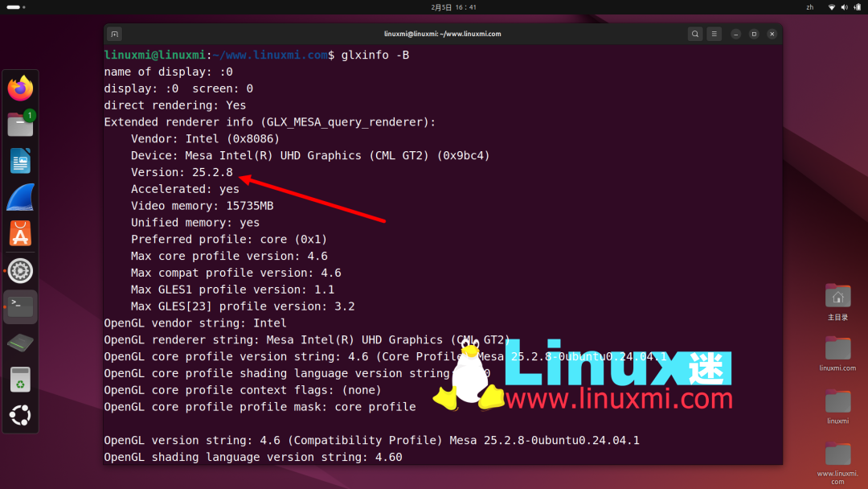Open the Files manager dock icon
The height and width of the screenshot is (489, 868).
[x=20, y=124]
